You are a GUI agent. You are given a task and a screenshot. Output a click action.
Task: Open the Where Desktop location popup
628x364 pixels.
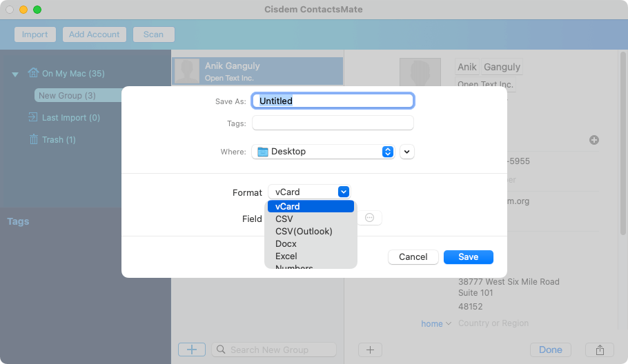(x=323, y=152)
